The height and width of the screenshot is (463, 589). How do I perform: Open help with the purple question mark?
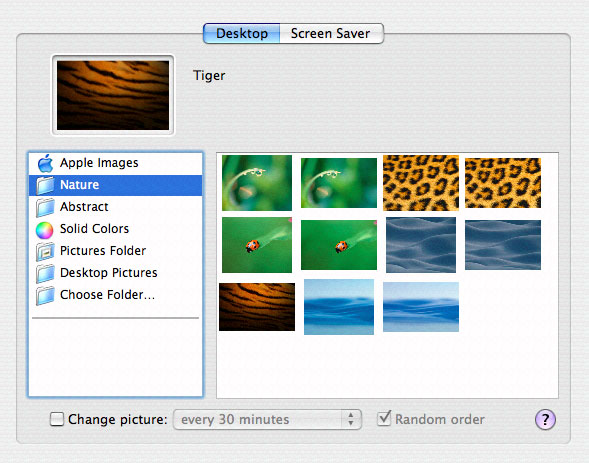[545, 419]
